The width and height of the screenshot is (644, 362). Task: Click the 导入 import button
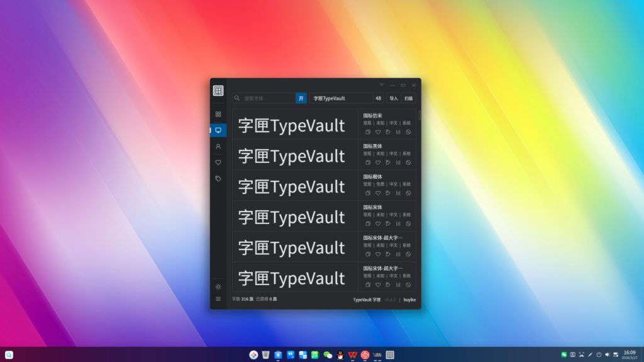[x=394, y=98]
